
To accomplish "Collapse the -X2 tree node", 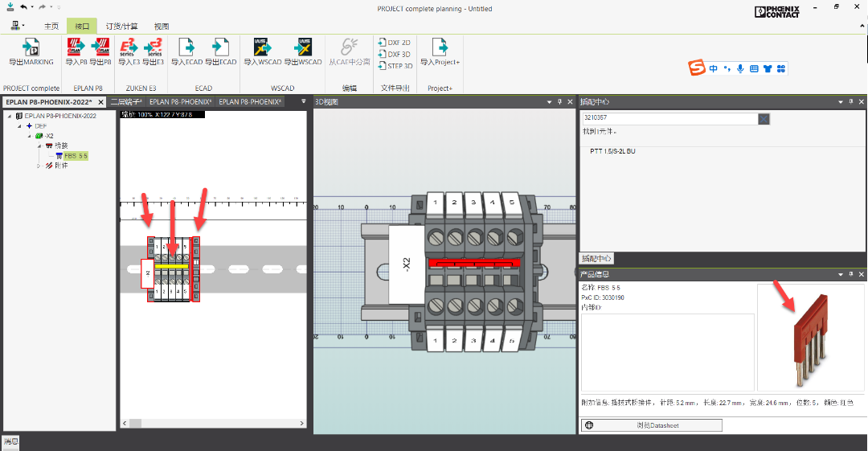I will pyautogui.click(x=28, y=136).
